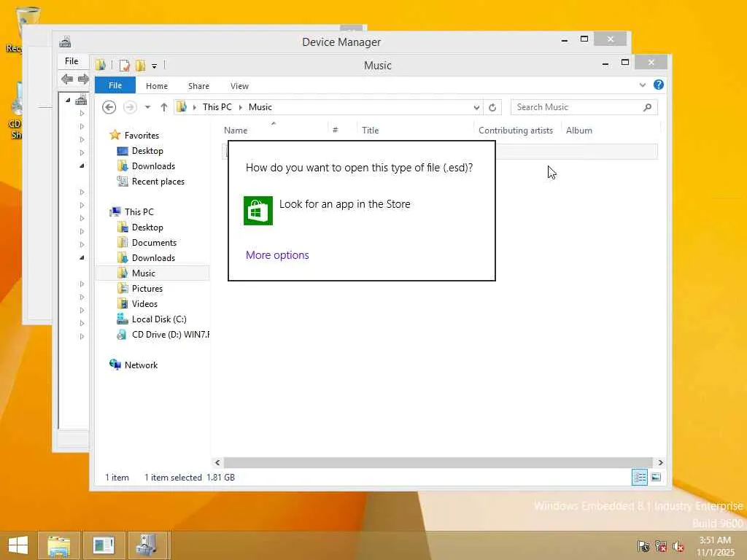
Task: Go up one folder level
Action: point(164,107)
